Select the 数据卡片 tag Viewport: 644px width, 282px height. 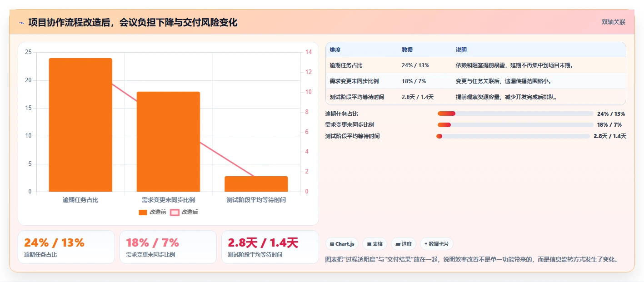point(437,244)
